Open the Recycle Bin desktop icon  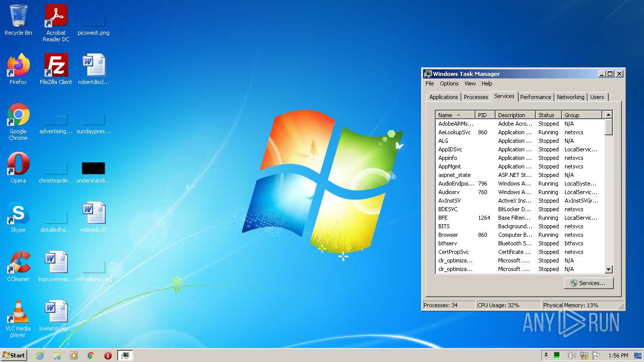(x=18, y=20)
